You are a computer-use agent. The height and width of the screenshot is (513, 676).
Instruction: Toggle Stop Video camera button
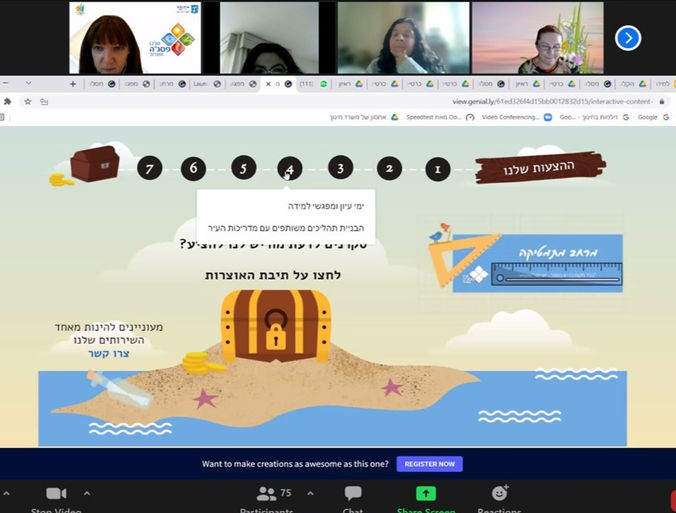(x=56, y=498)
